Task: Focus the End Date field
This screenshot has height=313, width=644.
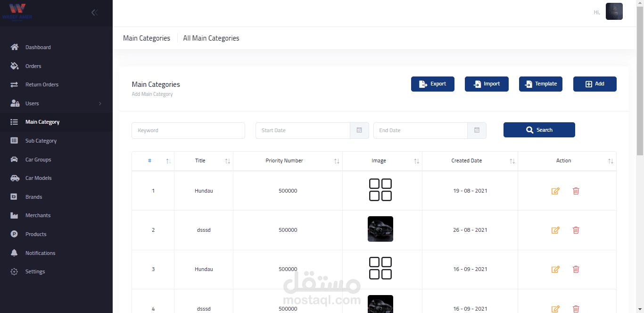Action: [420, 130]
